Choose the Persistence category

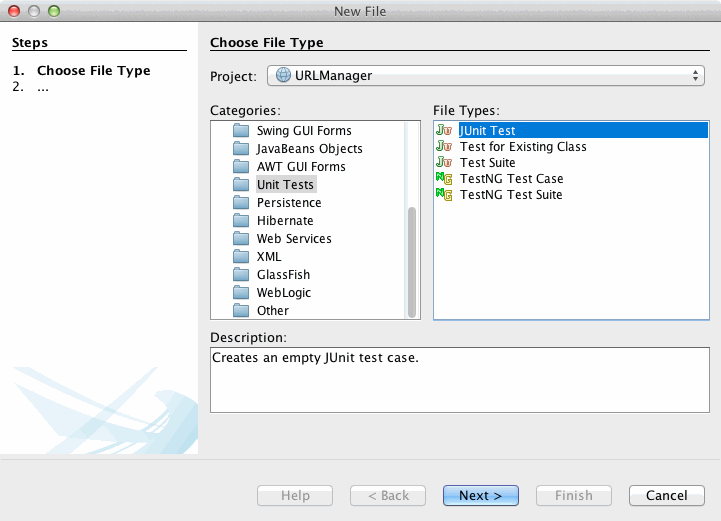point(289,203)
